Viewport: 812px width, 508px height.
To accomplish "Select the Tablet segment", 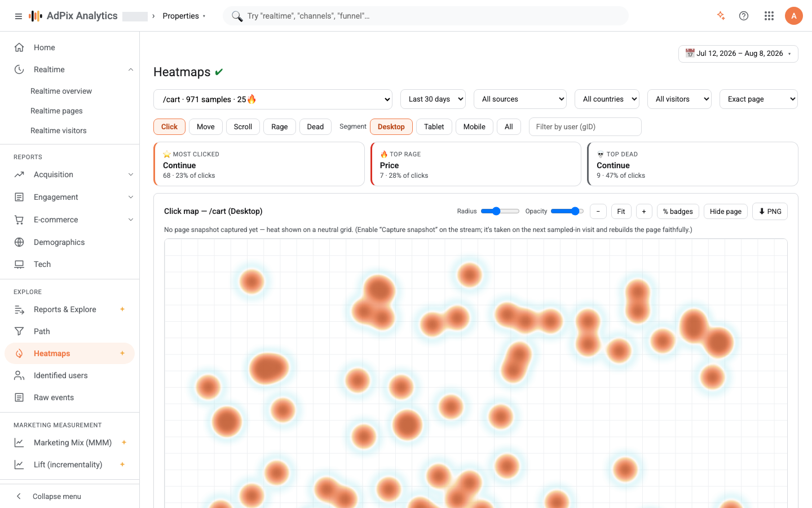I will coord(434,126).
